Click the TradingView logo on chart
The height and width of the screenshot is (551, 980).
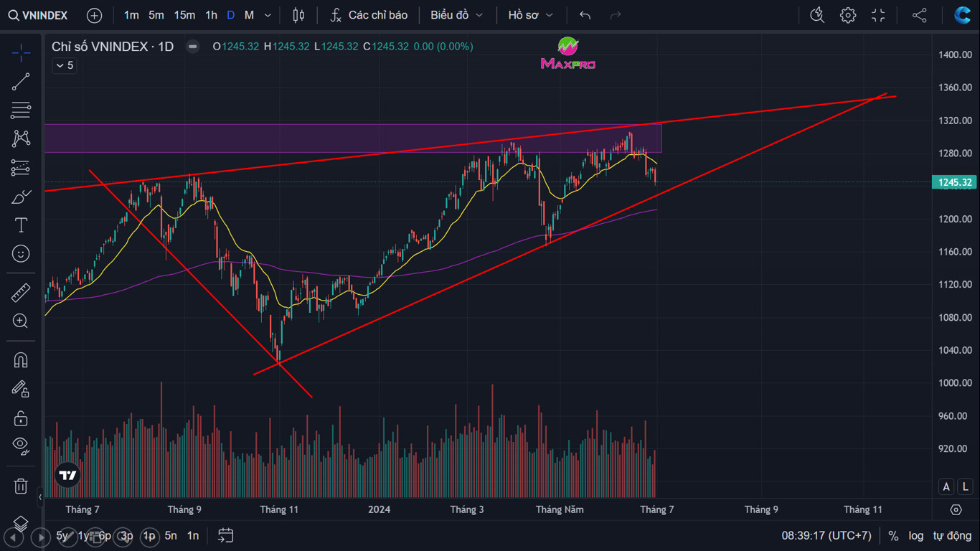68,475
